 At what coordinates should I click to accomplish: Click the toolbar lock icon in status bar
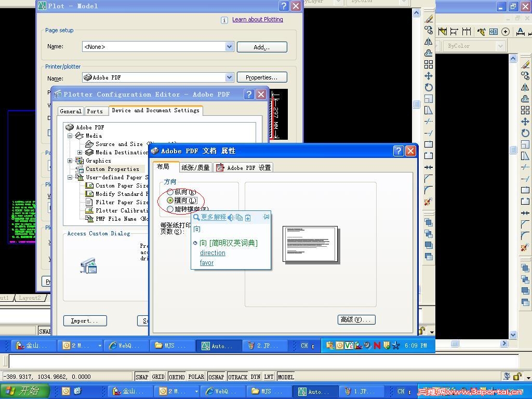(517, 376)
